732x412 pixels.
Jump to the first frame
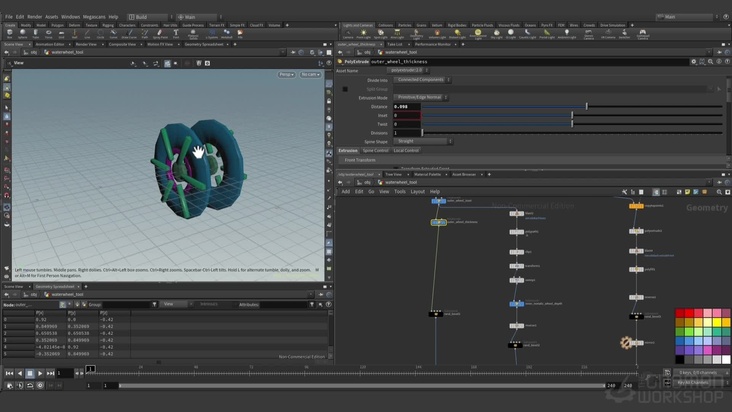point(9,373)
